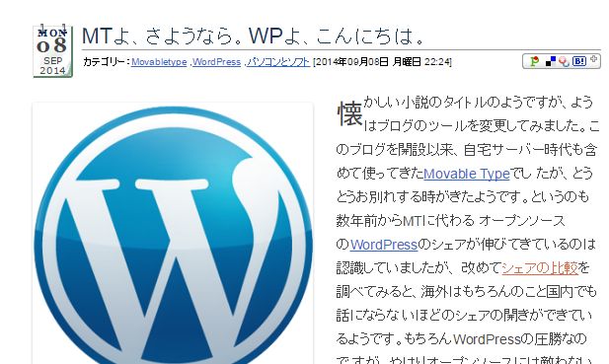
Task: Click the red and blue bubbles bookmark icon
Action: [x=565, y=62]
